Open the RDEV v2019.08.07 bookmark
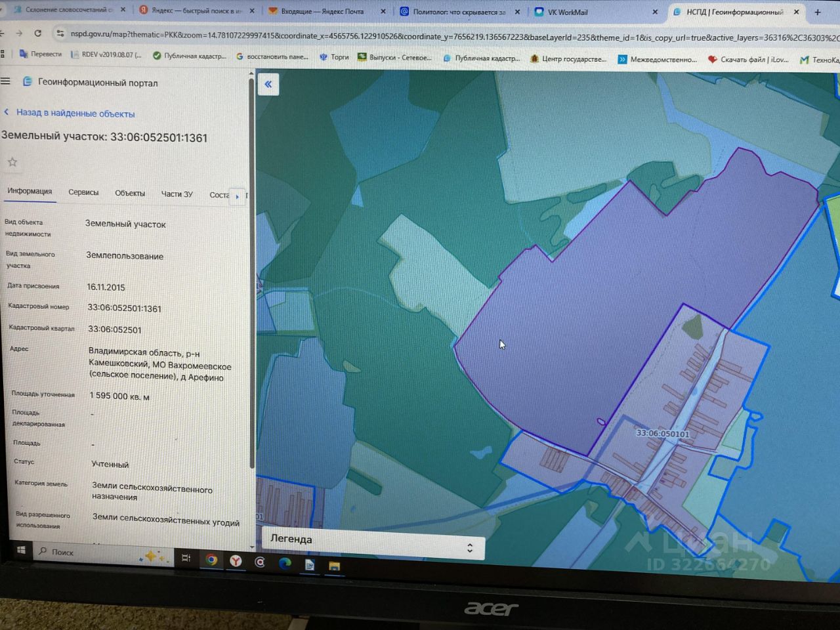Image resolution: width=840 pixels, height=630 pixels. [106, 54]
